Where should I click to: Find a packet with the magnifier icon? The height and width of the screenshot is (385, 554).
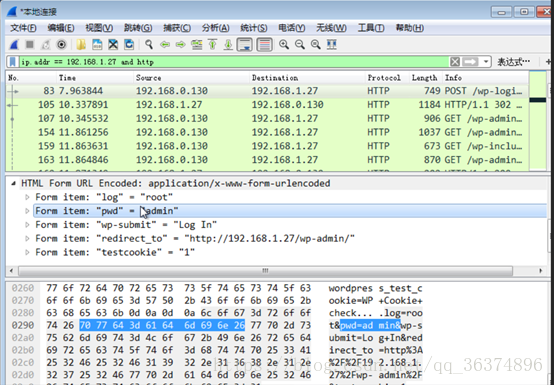pos(149,45)
